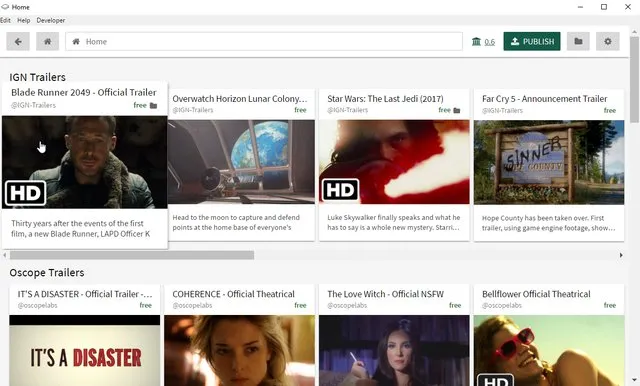Minimize the Home window
This screenshot has width=640, height=386.
(580, 7)
